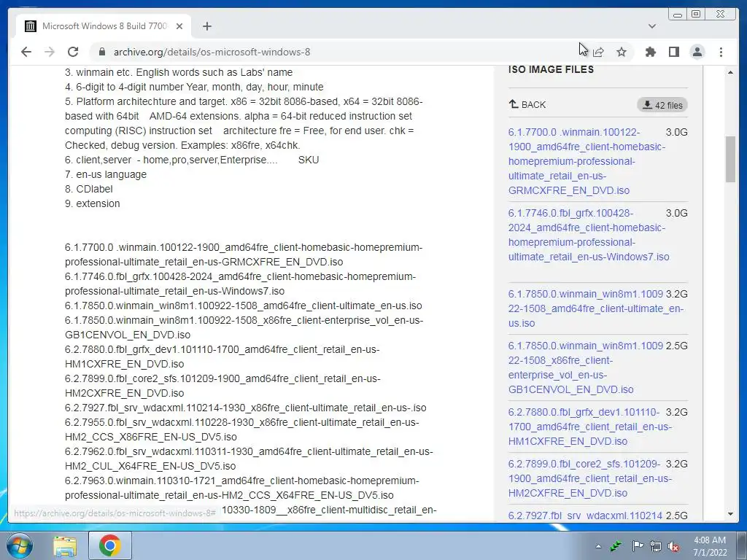The height and width of the screenshot is (560, 747).
Task: Open the 6.2.7899.0 fbl_core2_sfs HM2CXFRE ISO link
Action: tap(589, 478)
